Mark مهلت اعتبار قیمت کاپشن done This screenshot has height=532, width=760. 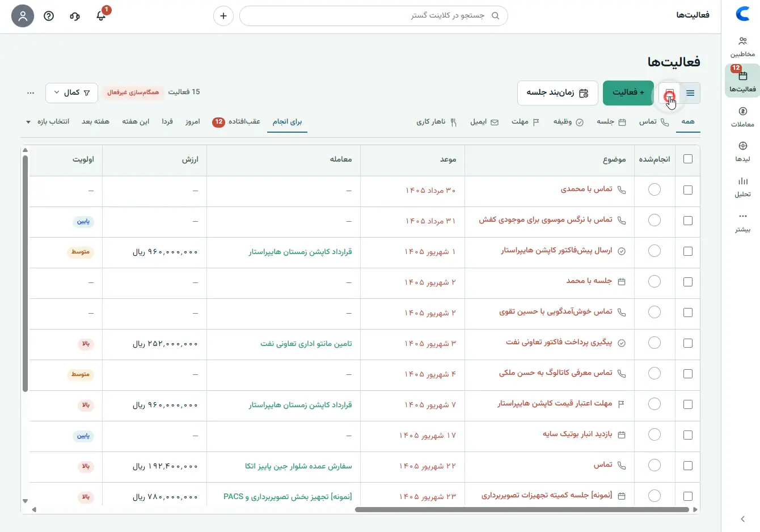(655, 404)
